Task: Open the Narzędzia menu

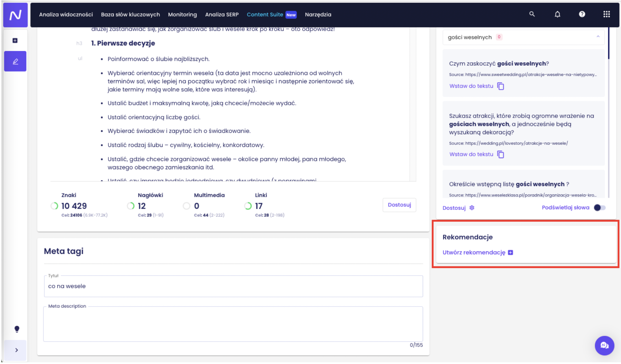Action: [x=318, y=14]
